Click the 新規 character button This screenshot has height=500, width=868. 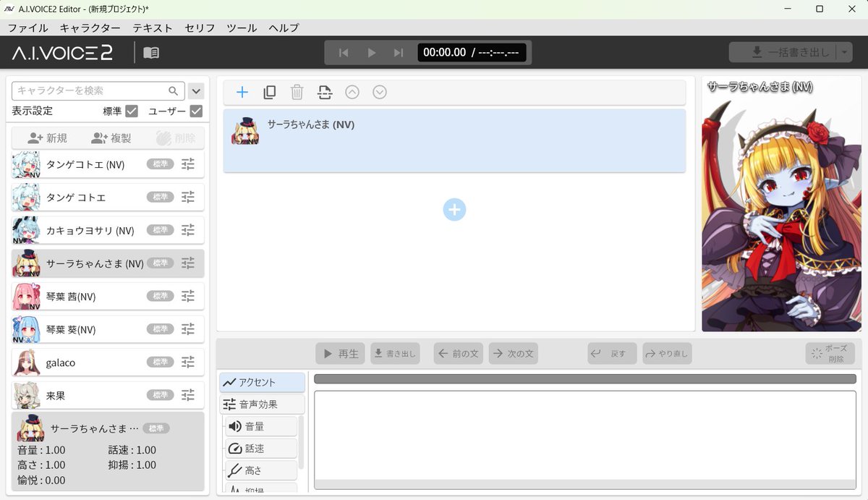pyautogui.click(x=48, y=138)
